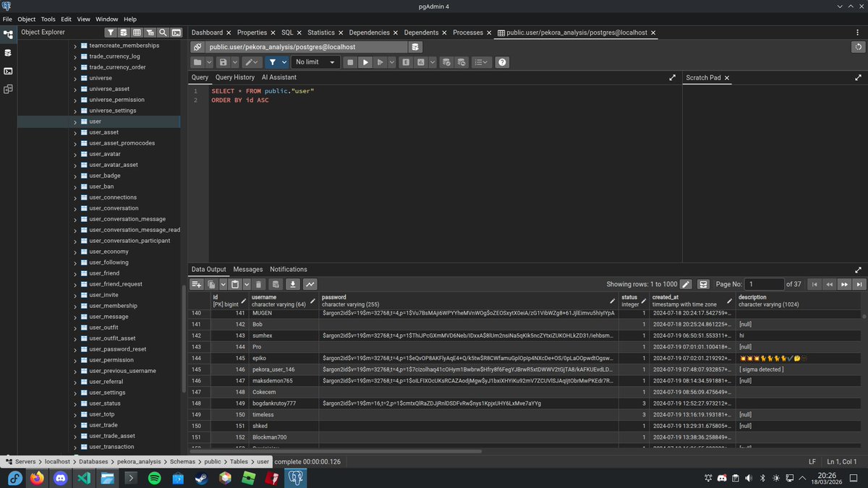
Task: Open the Query Tool from Object Explorer toolbar
Action: point(124,33)
